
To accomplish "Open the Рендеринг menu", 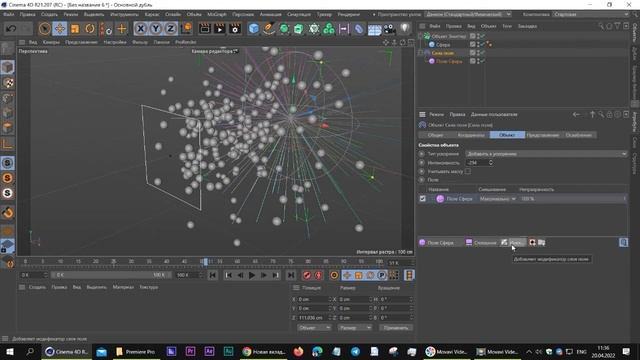I will pos(348,14).
